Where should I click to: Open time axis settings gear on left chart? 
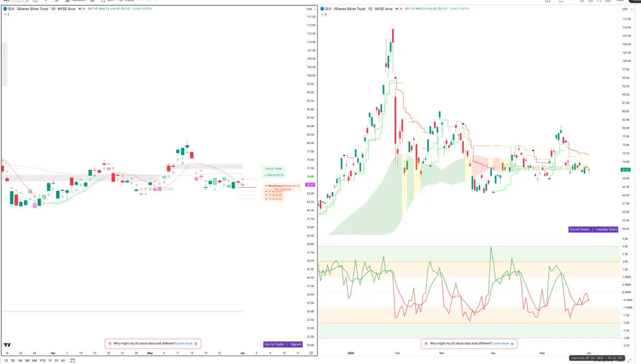pyautogui.click(x=311, y=353)
